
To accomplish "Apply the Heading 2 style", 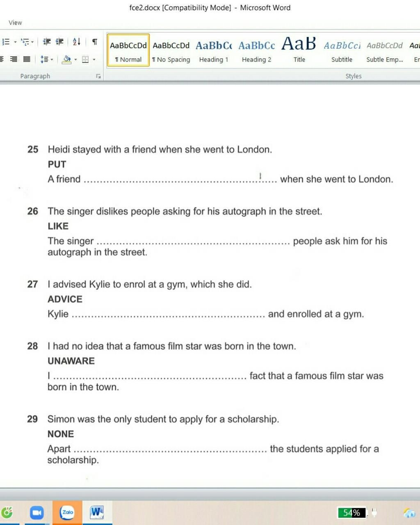I will tap(256, 50).
